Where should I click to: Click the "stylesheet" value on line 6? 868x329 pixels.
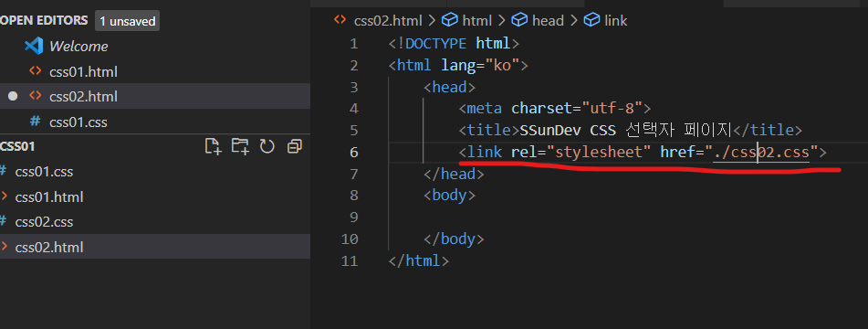coord(599,152)
